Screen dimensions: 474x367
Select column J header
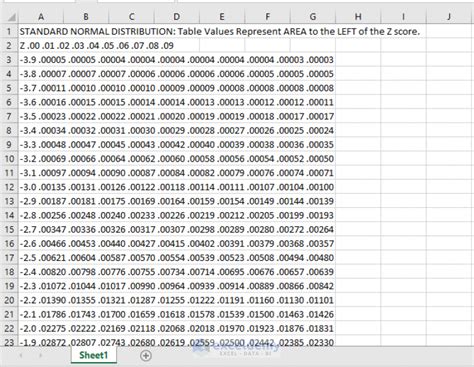(x=449, y=16)
